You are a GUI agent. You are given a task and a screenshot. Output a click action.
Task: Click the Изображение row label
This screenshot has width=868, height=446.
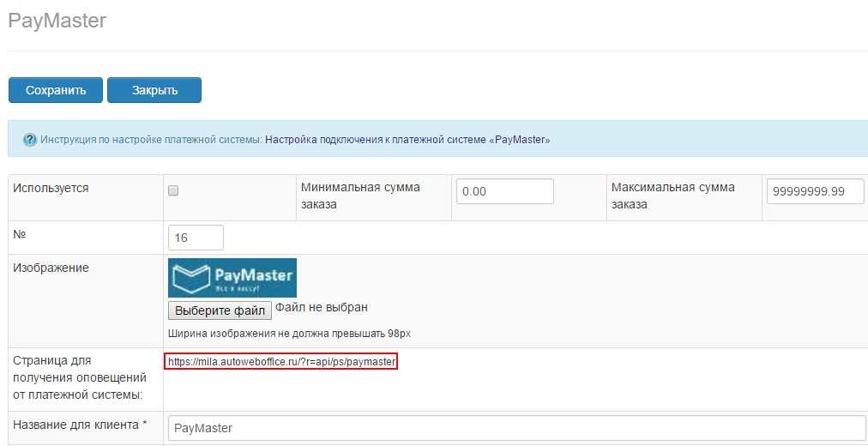tap(51, 268)
